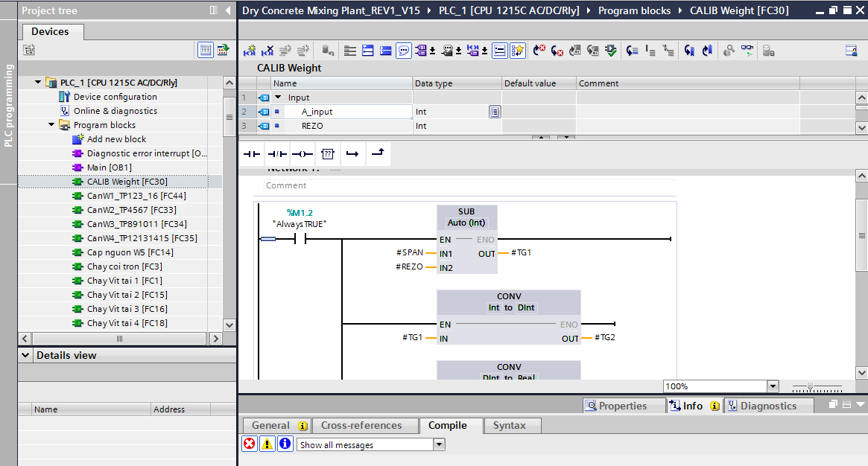Toggle error messages filter in Compile tab
Viewport: 868px width, 466px height.
coord(250,444)
